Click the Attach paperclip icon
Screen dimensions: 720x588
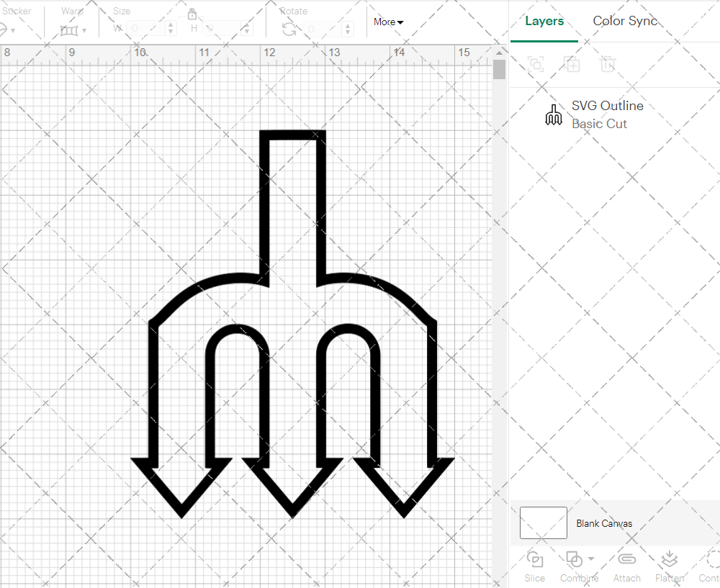point(626,559)
